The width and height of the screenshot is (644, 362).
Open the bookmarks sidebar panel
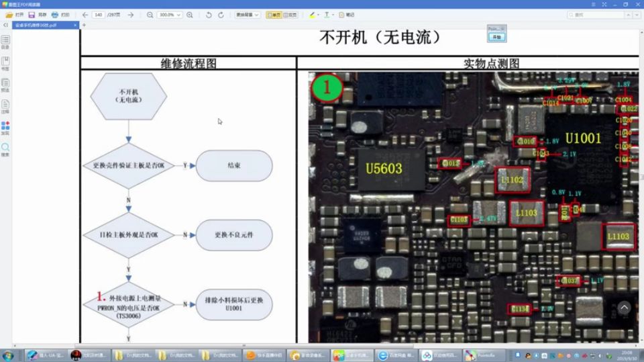(x=5, y=64)
